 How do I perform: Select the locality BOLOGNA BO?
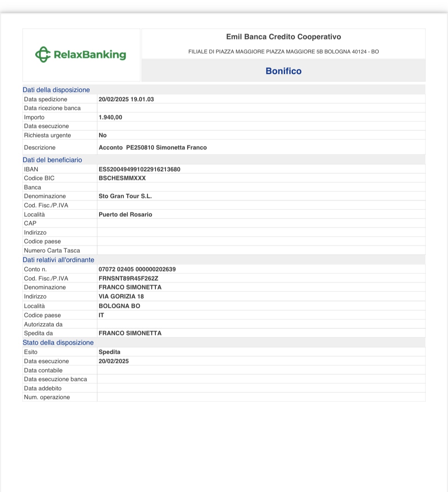pos(119,306)
